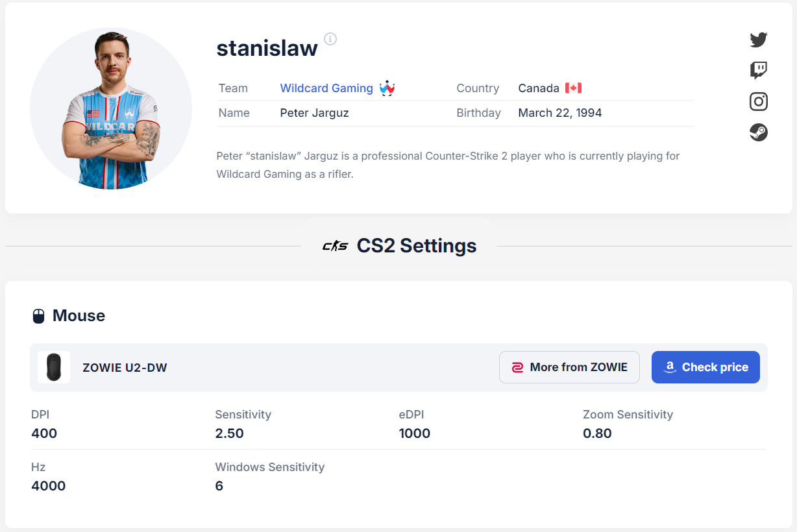This screenshot has height=532, width=797.
Task: Open the Wildcard Gaming team link
Action: (326, 88)
